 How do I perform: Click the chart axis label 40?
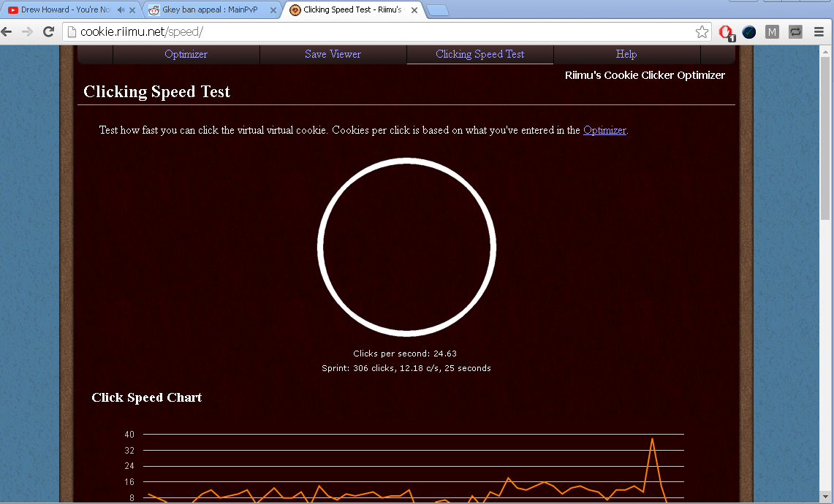click(130, 435)
